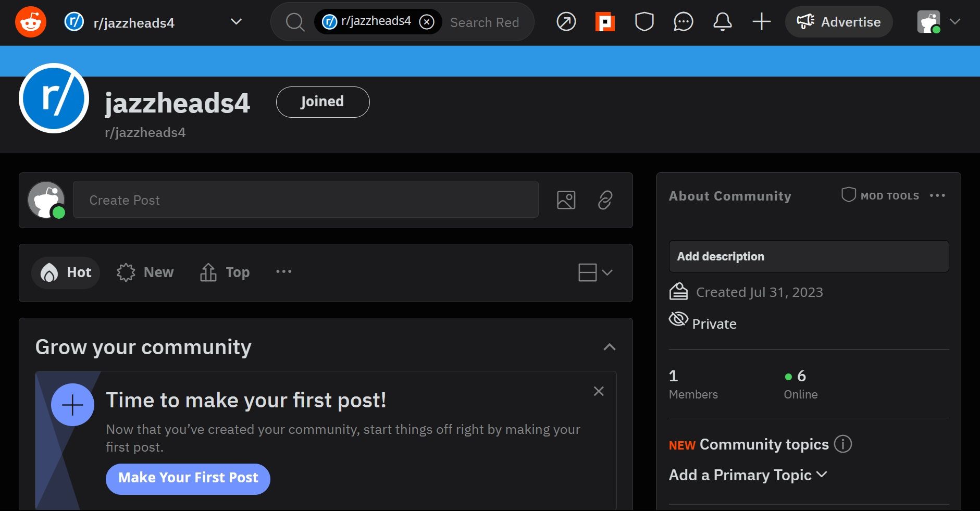Click Make Your First Post
This screenshot has width=980, height=511.
click(188, 478)
